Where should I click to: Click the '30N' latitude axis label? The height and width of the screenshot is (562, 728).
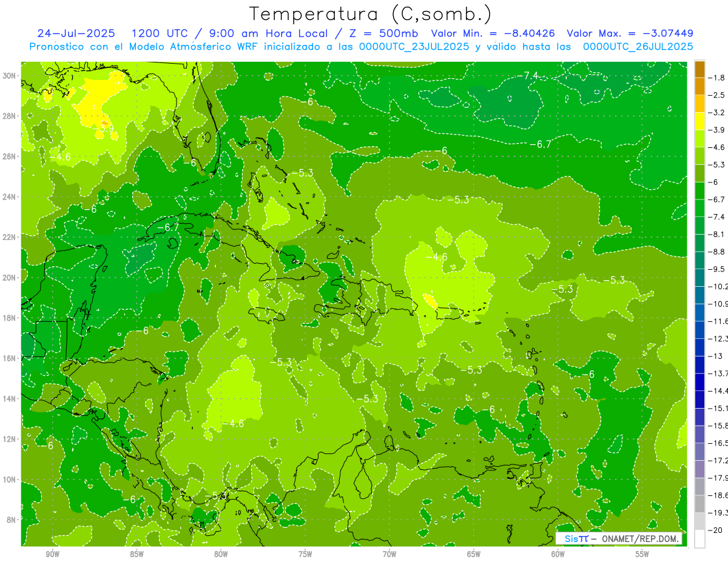(10, 76)
